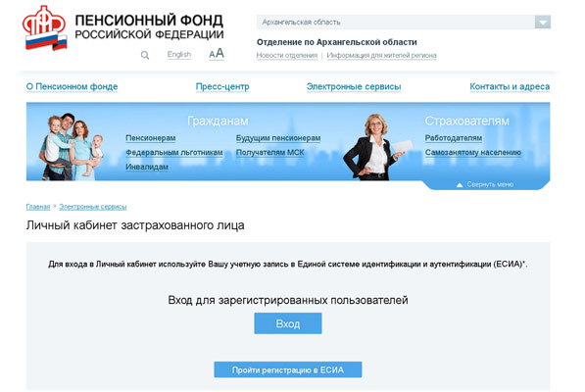Change font size via AA icon
This screenshot has height=392, width=585.
[x=217, y=53]
